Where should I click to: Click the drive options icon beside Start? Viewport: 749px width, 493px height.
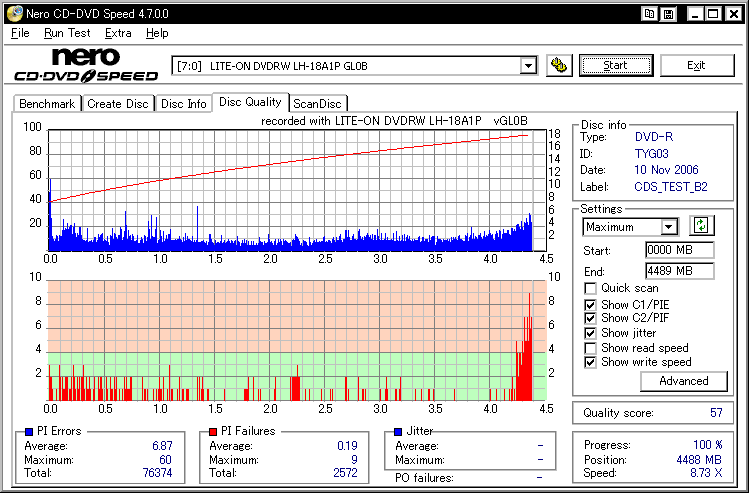pyautogui.click(x=559, y=65)
